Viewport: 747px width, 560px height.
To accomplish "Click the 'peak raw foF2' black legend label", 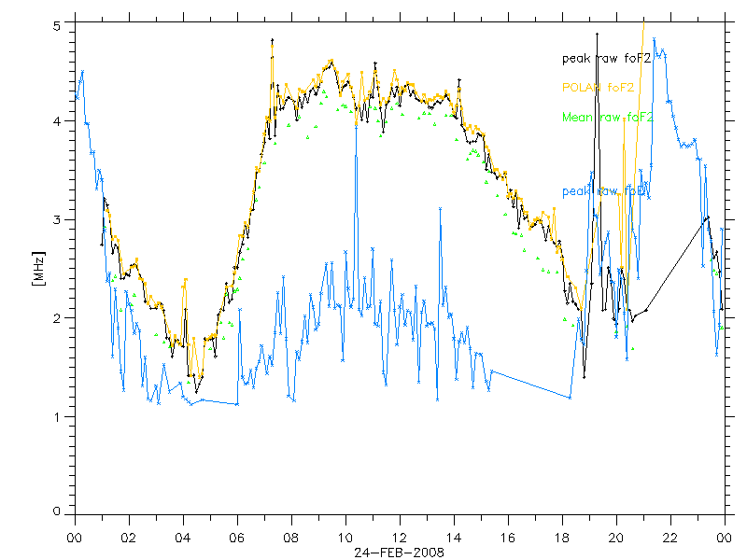I will [606, 59].
